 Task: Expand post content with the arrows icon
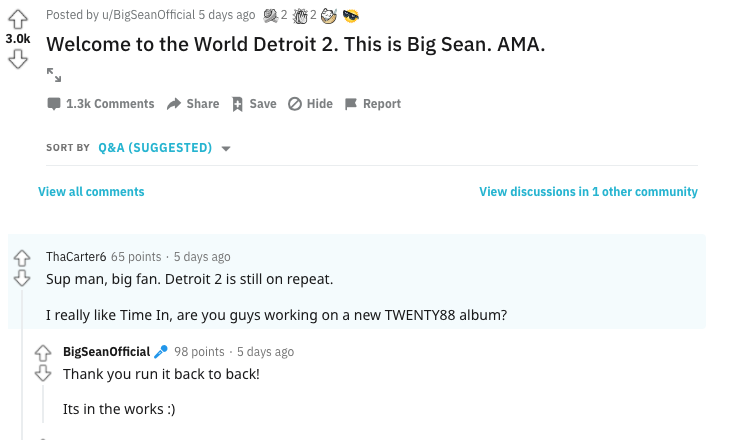(x=54, y=74)
